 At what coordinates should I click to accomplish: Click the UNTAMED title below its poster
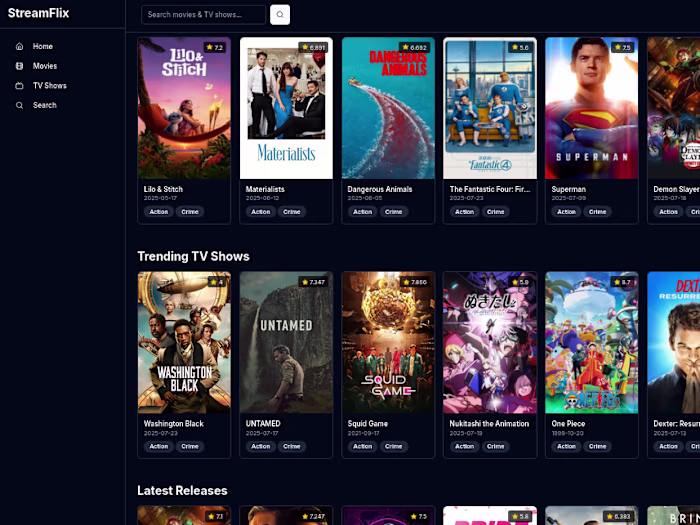(263, 423)
